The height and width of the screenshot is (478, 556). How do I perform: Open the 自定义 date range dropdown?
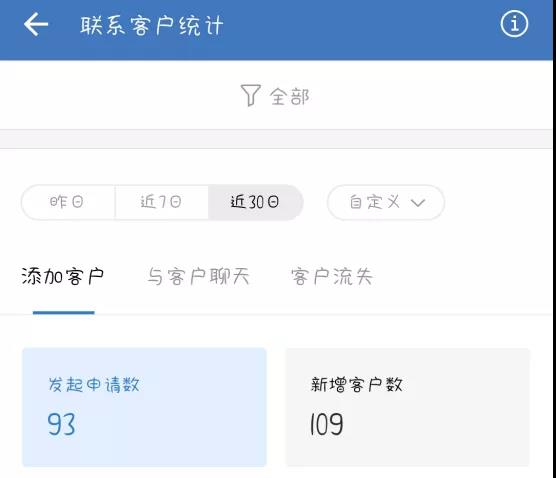pyautogui.click(x=386, y=202)
